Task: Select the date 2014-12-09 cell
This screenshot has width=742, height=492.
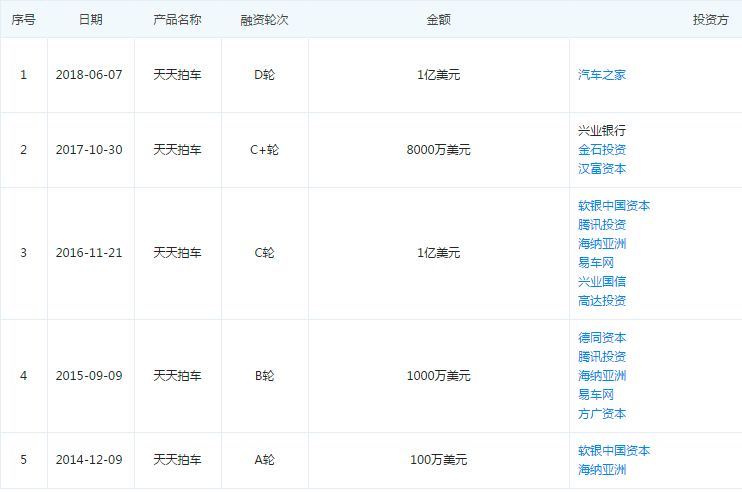Action: point(89,460)
